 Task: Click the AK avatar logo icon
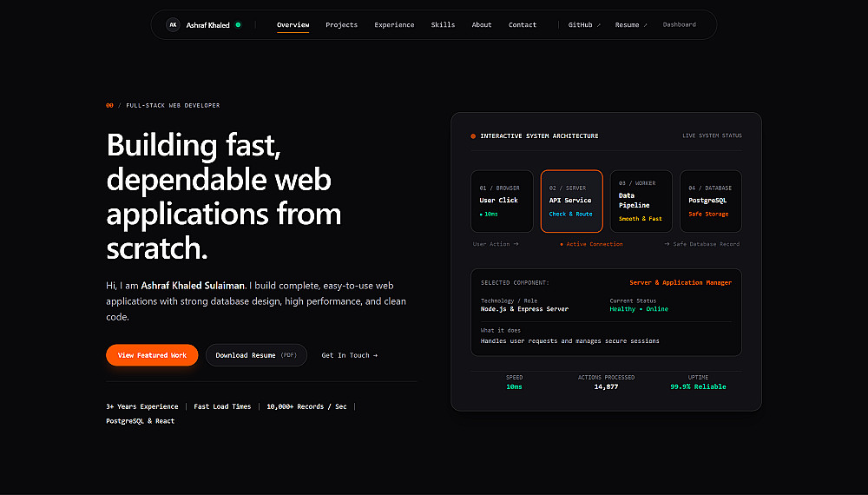[x=173, y=25]
